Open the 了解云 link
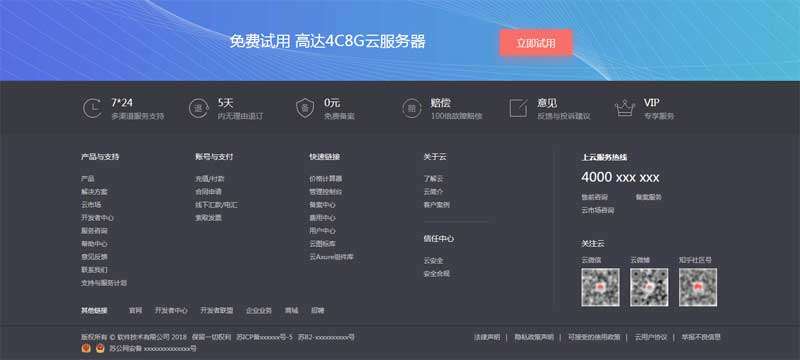The width and height of the screenshot is (800, 360). tap(433, 179)
